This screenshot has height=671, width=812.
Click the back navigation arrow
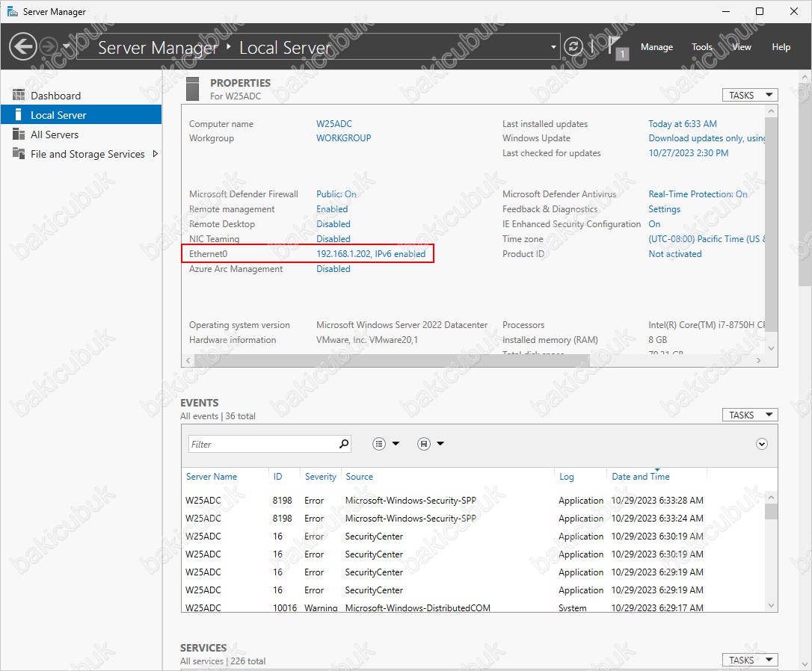point(22,47)
